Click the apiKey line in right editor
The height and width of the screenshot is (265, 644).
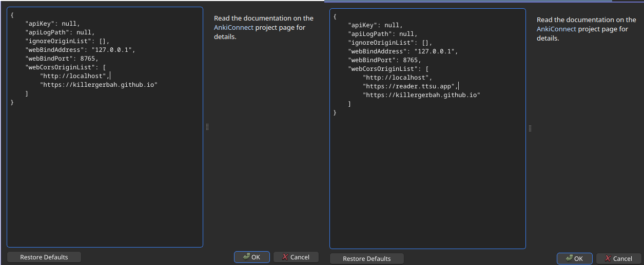376,25
